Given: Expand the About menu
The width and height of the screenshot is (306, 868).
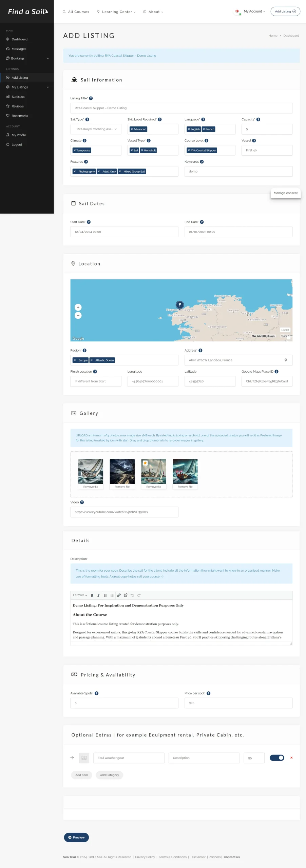Looking at the screenshot, I should click(153, 12).
